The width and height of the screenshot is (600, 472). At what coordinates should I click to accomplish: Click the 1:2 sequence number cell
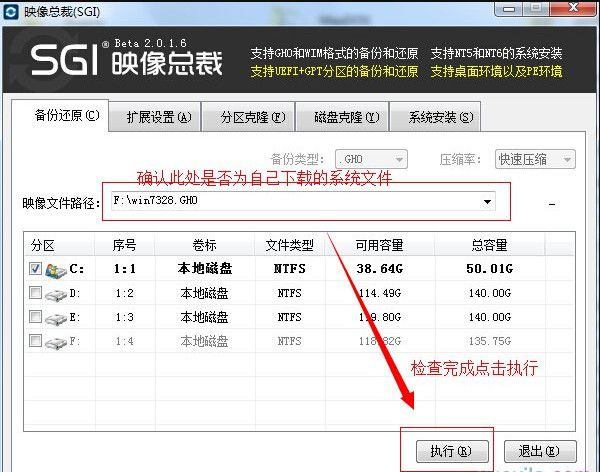[125, 293]
